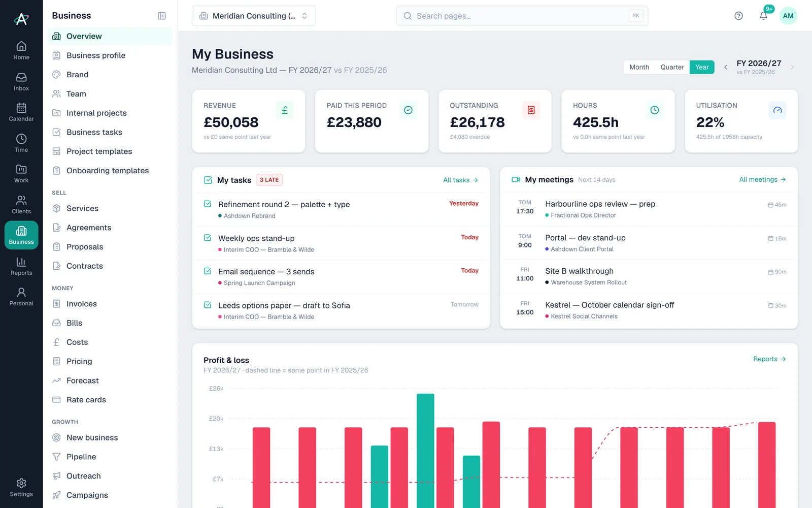Switch period to Month

(x=639, y=67)
